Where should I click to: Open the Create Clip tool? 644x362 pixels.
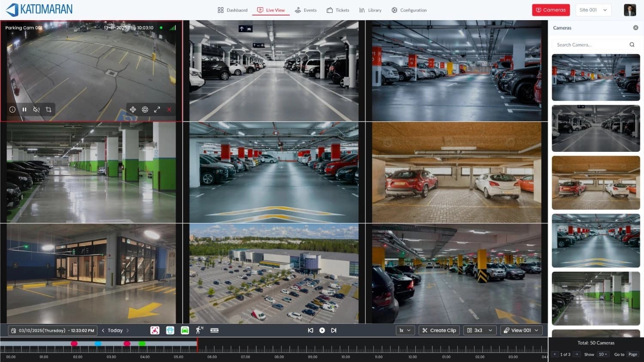pos(439,330)
